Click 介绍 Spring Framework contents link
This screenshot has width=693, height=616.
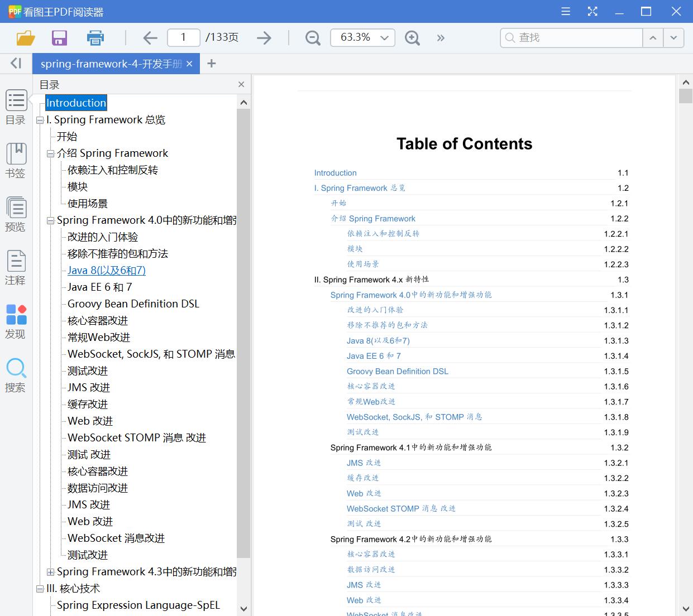pos(373,219)
